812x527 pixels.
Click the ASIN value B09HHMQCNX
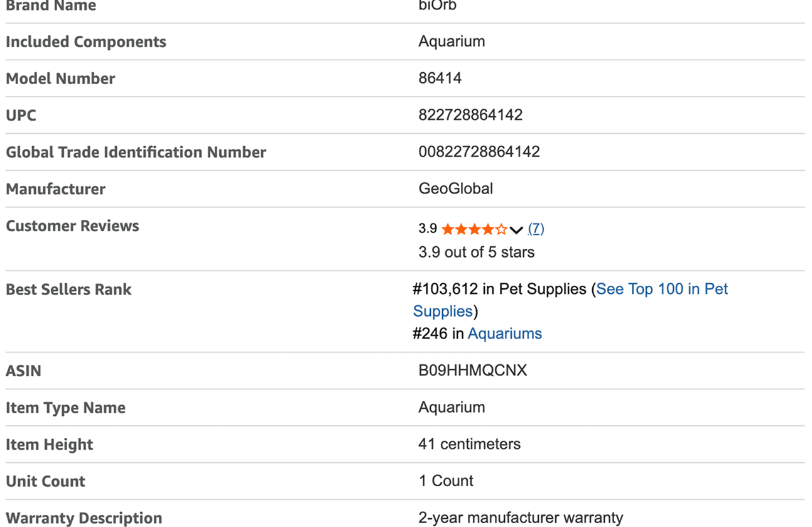(x=472, y=371)
